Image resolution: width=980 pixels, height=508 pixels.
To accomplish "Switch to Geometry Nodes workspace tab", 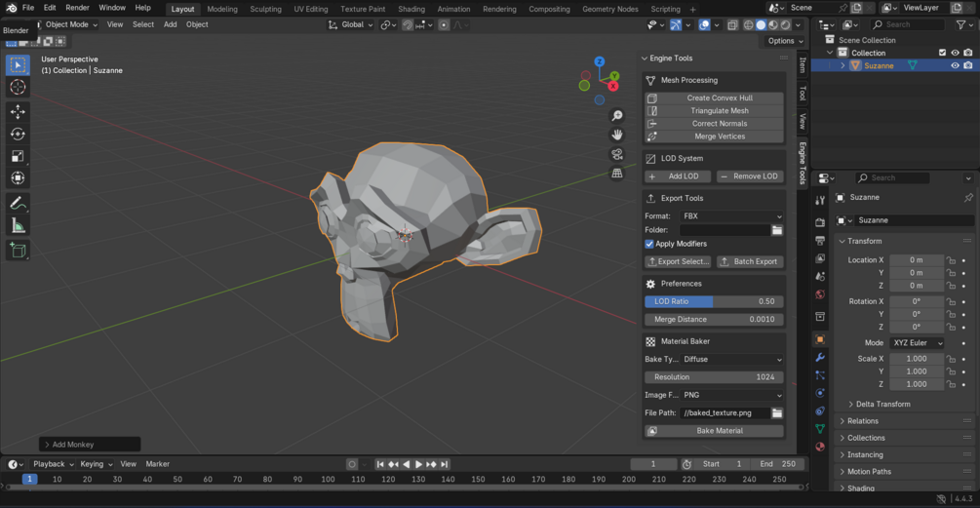I will pyautogui.click(x=610, y=9).
